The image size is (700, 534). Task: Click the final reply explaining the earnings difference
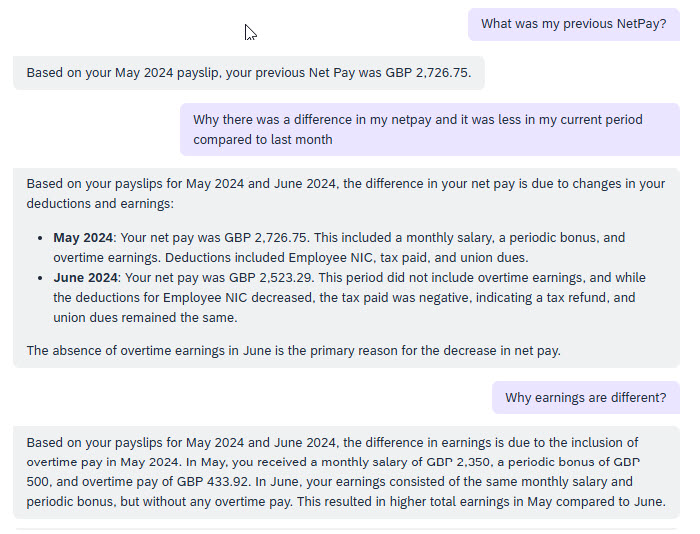coord(346,472)
